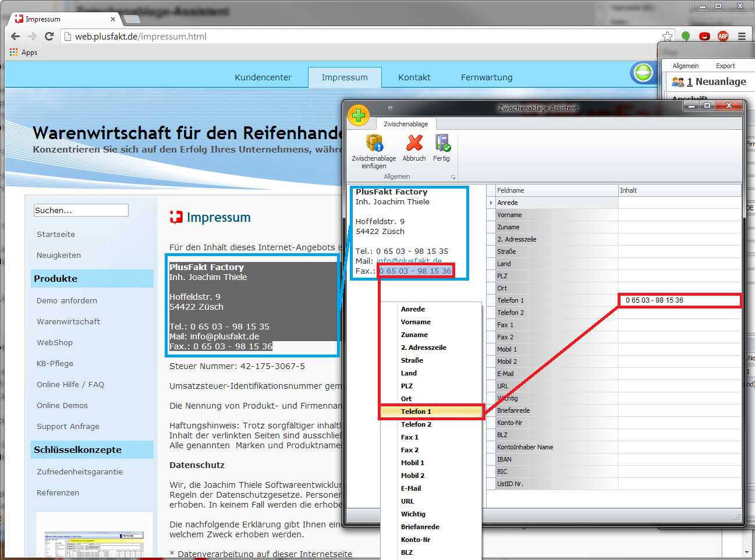Bookmark the page with the star icon
Image resolution: width=755 pixels, height=560 pixels.
pyautogui.click(x=667, y=36)
